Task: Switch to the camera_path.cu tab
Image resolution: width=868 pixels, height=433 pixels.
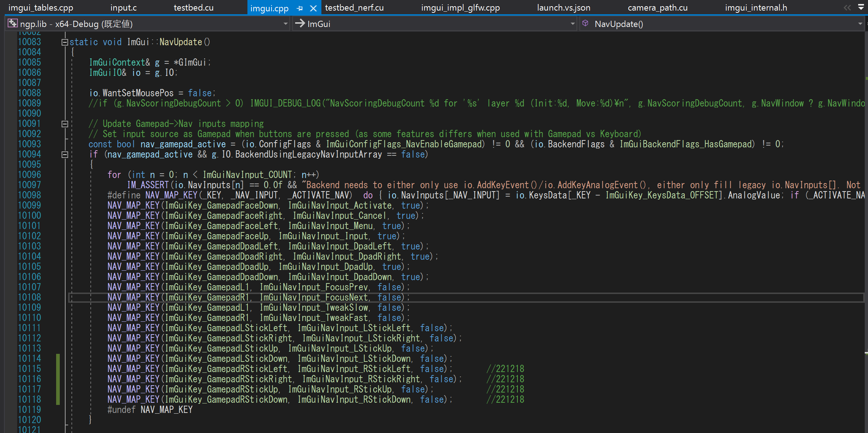Action: pos(657,8)
